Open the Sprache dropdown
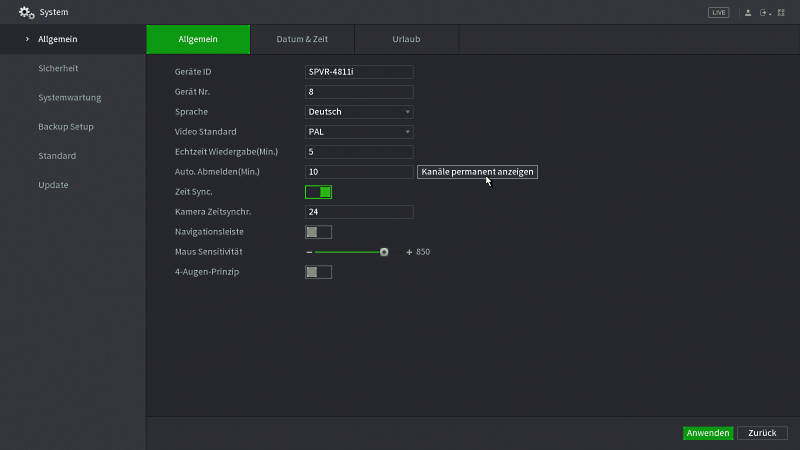The image size is (800, 450). click(359, 112)
